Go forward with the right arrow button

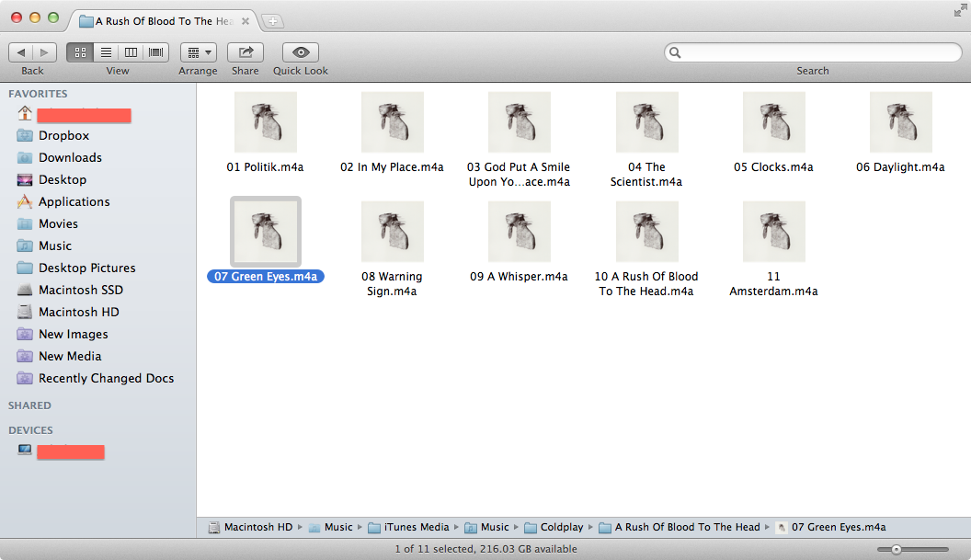click(x=44, y=52)
